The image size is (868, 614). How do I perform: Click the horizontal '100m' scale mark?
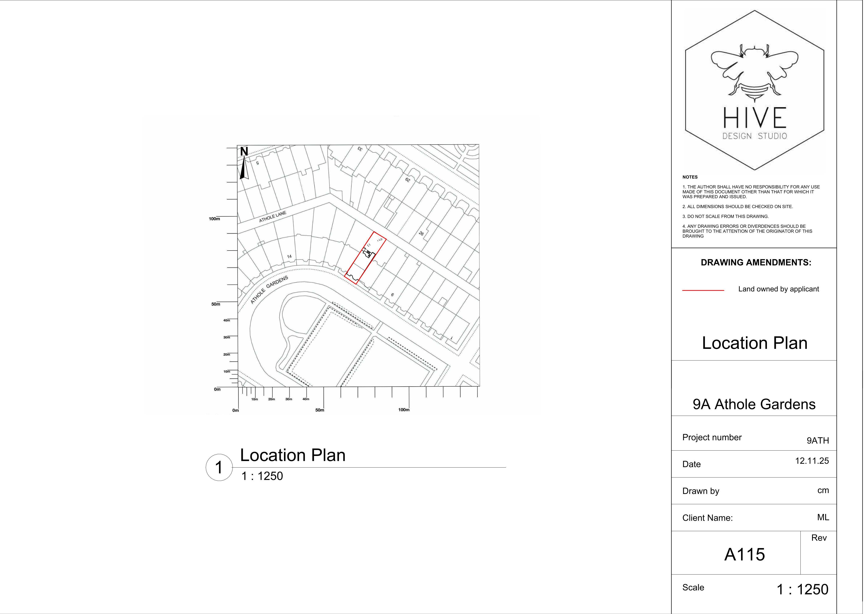[x=404, y=410]
